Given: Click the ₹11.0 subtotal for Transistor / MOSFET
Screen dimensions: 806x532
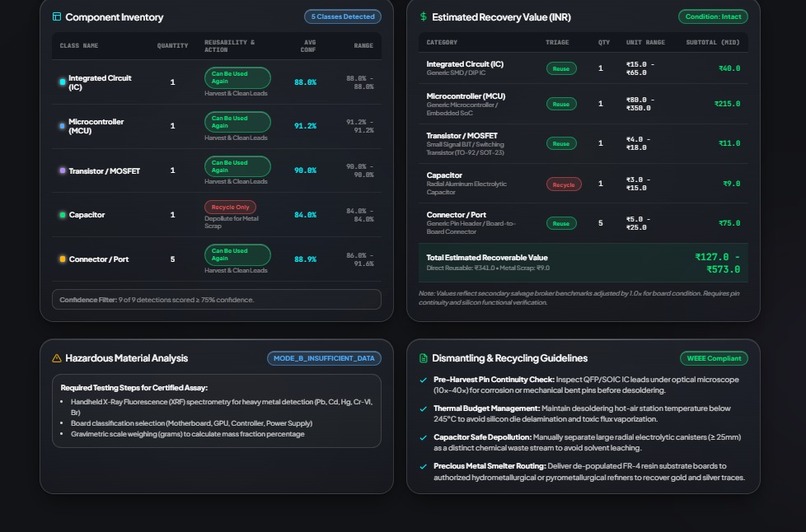Looking at the screenshot, I should coord(729,143).
